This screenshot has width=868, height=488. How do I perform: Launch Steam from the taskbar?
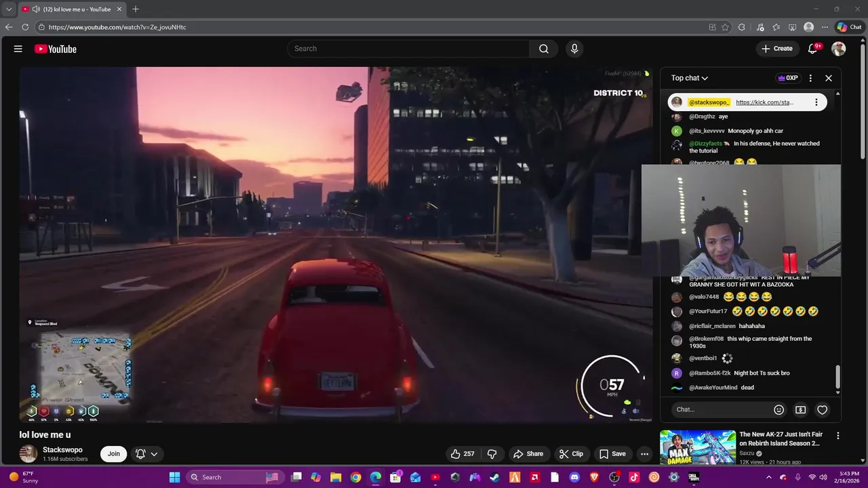pyautogui.click(x=495, y=477)
